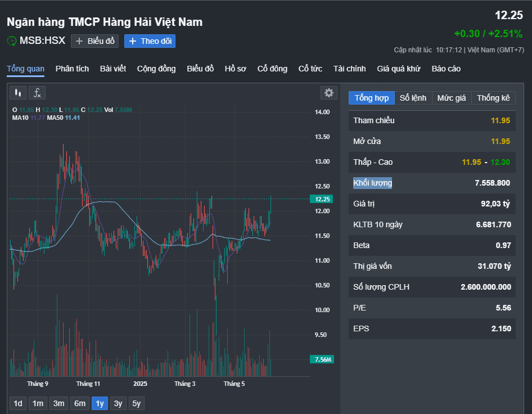This screenshot has height=414, width=532.
Task: Select the Tổng hợp panel tab
Action: (x=372, y=98)
